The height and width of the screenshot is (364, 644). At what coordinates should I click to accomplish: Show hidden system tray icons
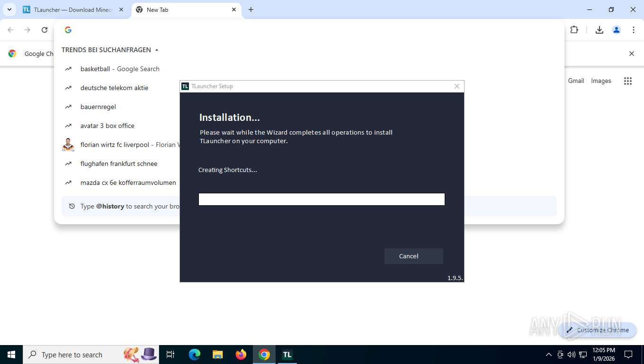[549, 355]
